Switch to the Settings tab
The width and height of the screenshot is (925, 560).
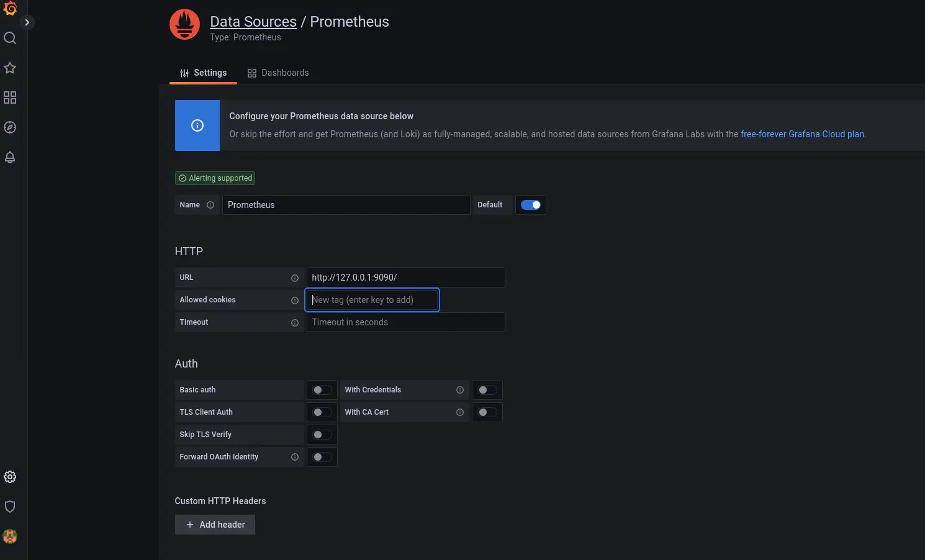coord(203,73)
